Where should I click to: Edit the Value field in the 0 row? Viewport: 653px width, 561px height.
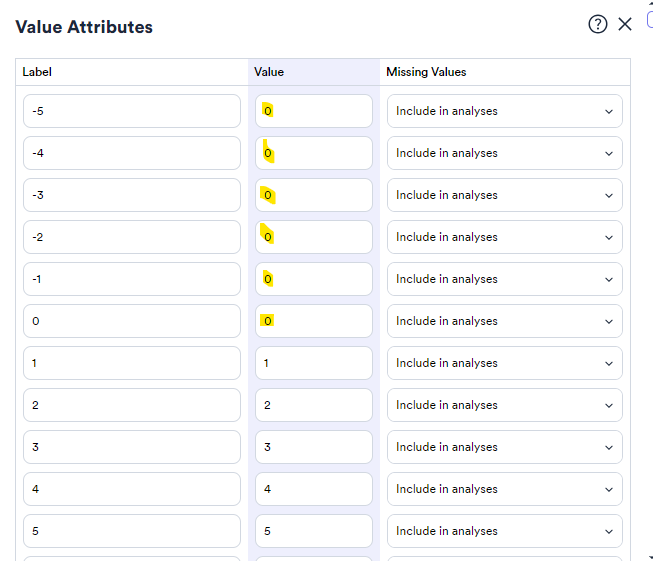click(x=314, y=321)
